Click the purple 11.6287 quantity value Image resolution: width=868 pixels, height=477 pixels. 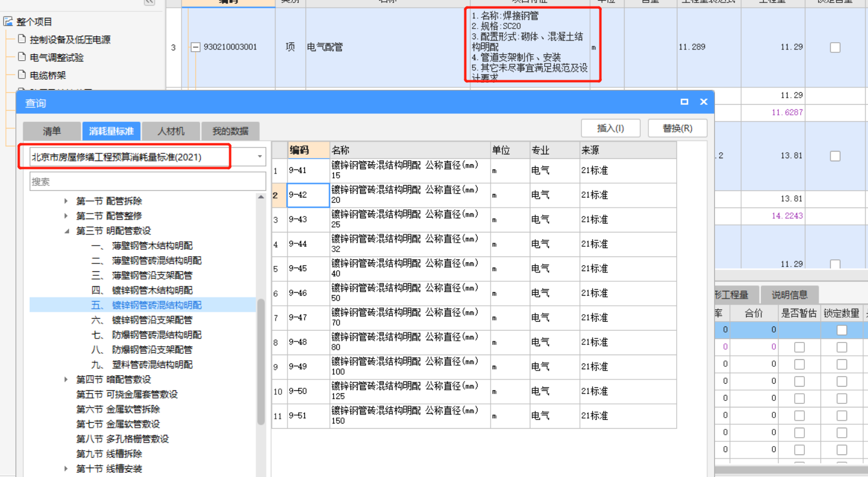787,112
